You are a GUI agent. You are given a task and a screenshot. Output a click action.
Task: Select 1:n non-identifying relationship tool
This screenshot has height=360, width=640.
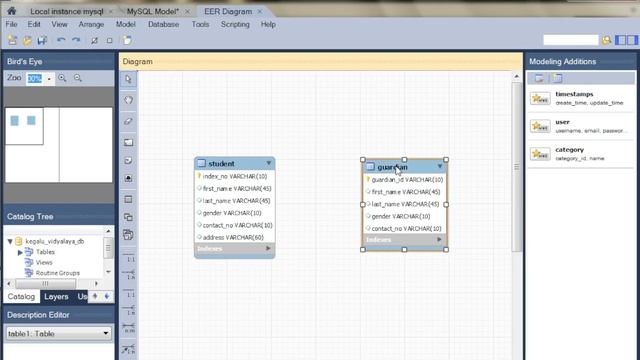[x=129, y=275]
